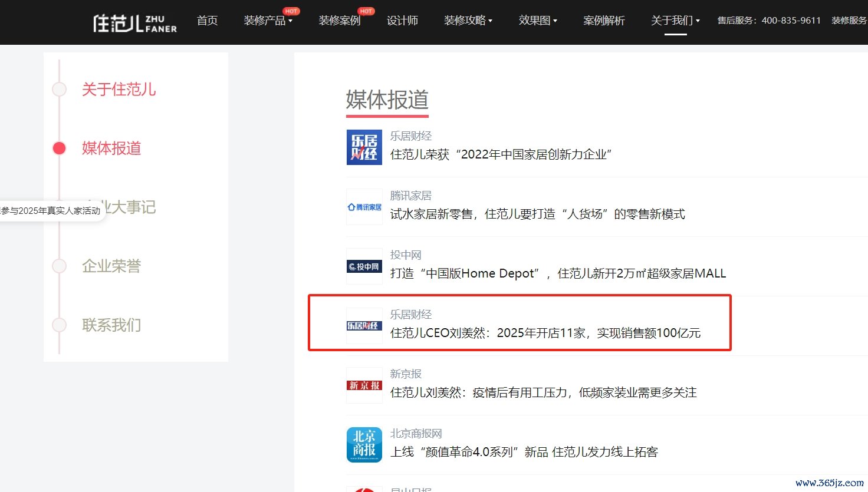The height and width of the screenshot is (492, 868).
Task: Open the 住范儿荣获“2022年中国家居创新力企业” article
Action: pos(501,154)
